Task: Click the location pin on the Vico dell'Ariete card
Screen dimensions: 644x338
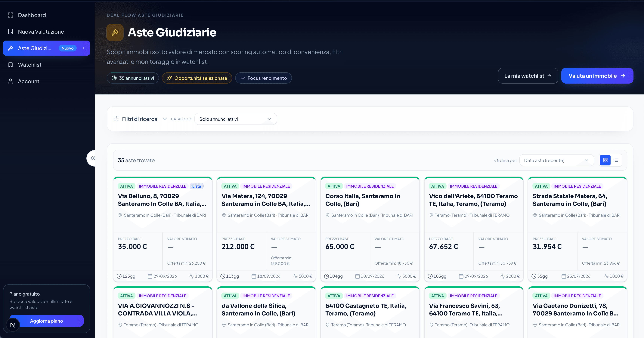Action: click(431, 215)
